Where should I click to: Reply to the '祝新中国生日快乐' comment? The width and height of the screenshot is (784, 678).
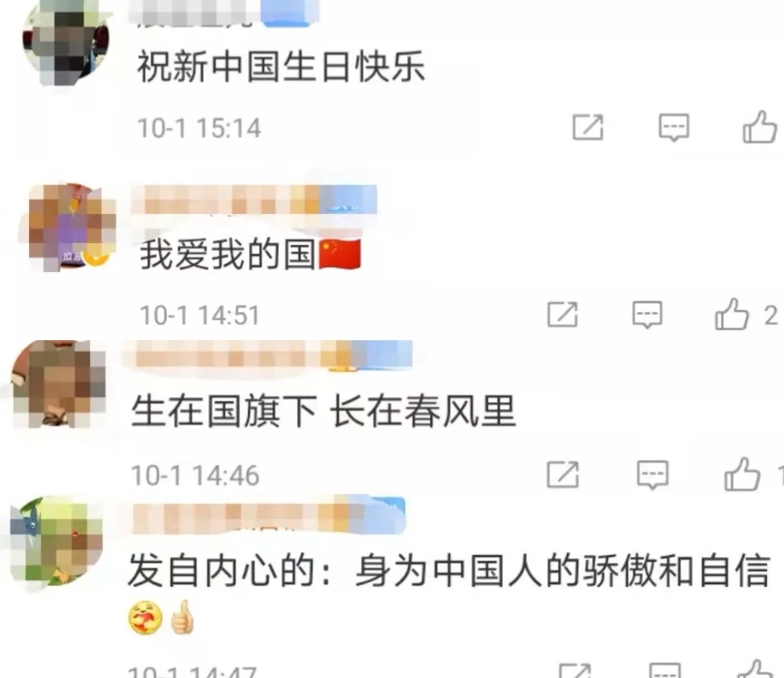[674, 127]
